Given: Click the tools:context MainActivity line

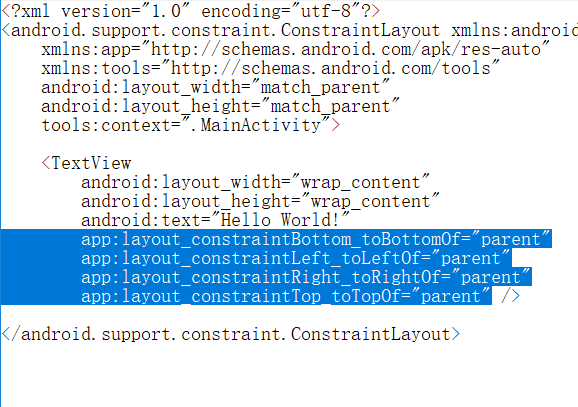Looking at the screenshot, I should pos(191,126).
